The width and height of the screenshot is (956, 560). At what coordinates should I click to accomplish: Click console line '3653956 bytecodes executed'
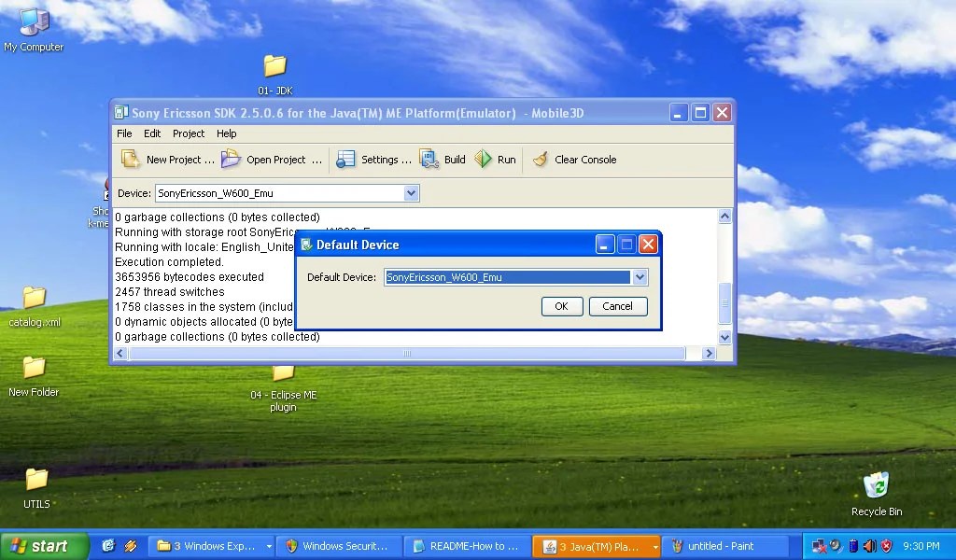click(189, 276)
